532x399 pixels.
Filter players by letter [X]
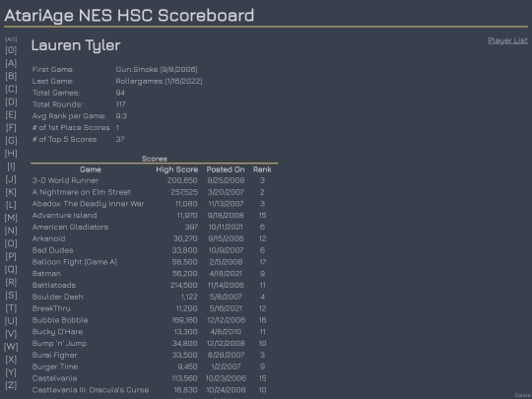(x=11, y=360)
